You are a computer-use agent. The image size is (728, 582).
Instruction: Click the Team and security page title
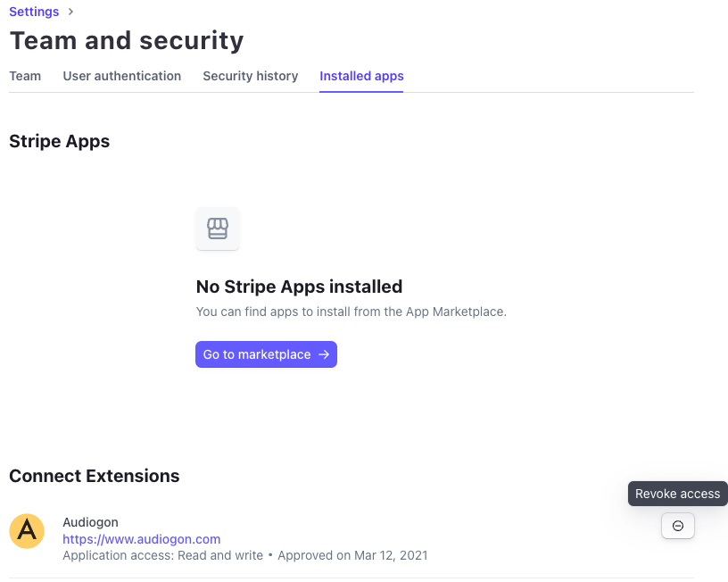(127, 40)
